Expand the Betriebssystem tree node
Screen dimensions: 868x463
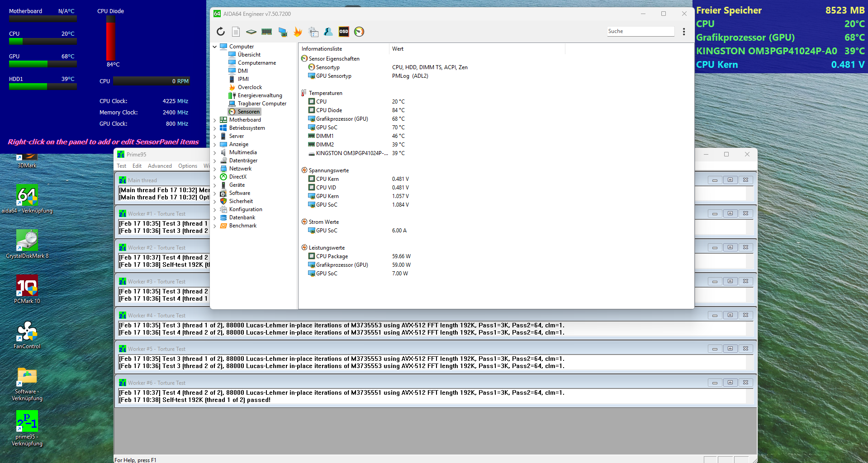click(215, 128)
